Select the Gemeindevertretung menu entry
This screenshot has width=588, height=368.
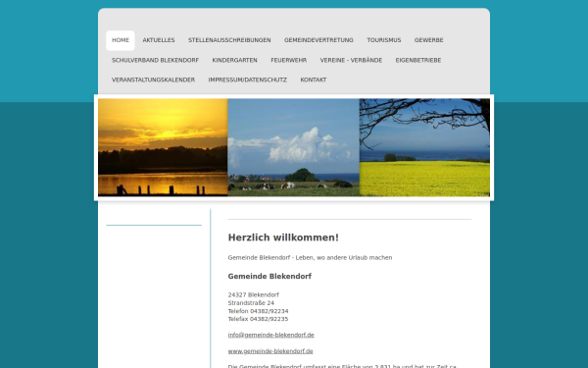click(318, 40)
